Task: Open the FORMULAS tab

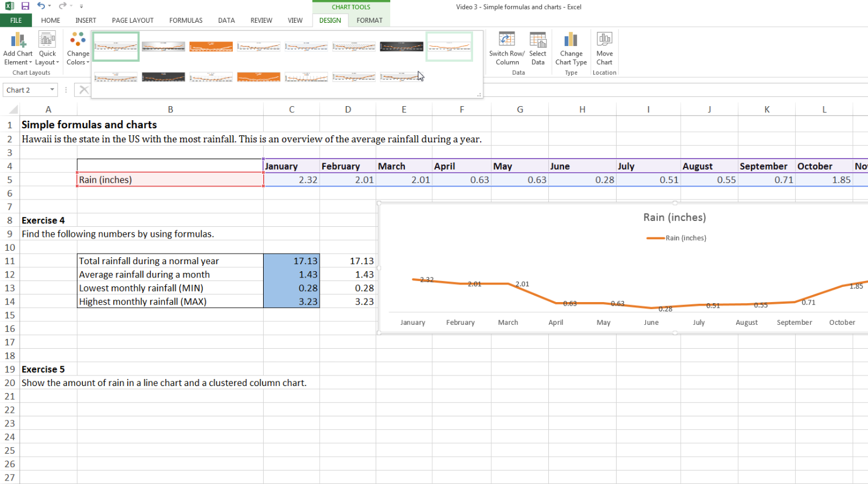Action: 186,20
